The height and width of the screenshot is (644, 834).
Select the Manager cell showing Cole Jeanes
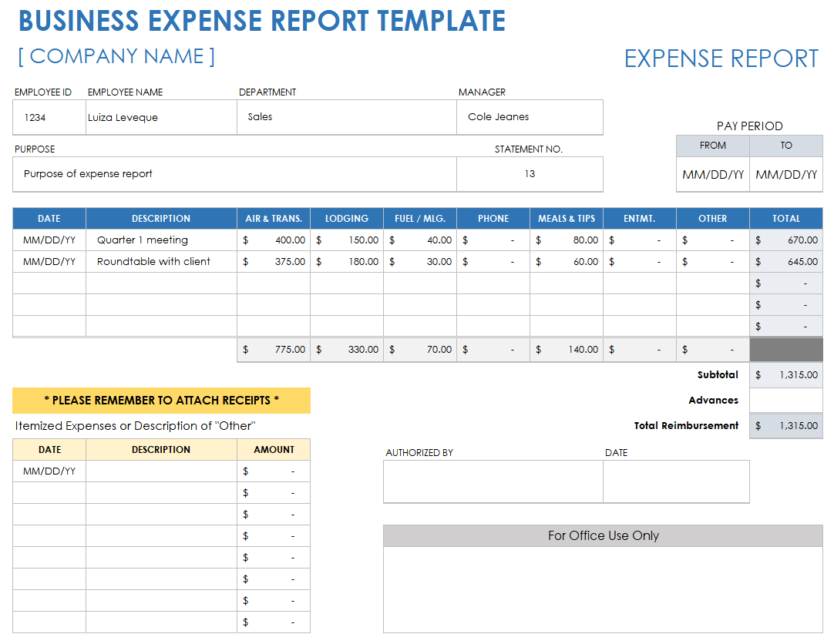(x=530, y=117)
